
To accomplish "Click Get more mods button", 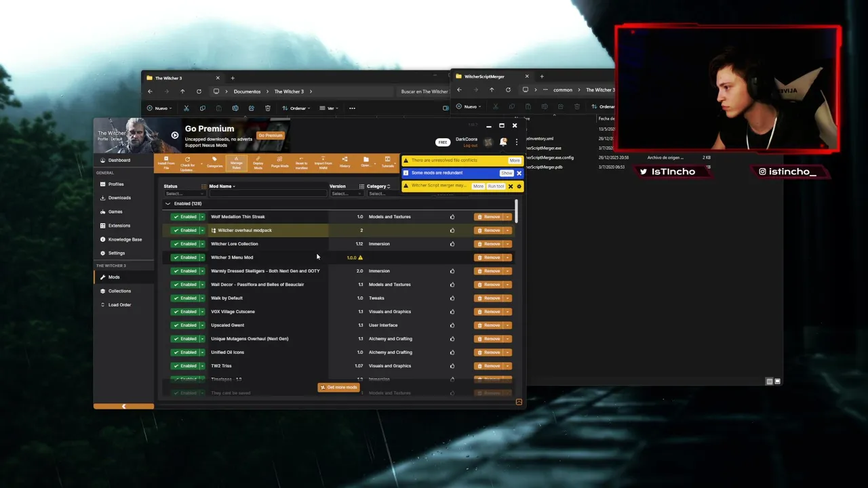I will point(338,388).
